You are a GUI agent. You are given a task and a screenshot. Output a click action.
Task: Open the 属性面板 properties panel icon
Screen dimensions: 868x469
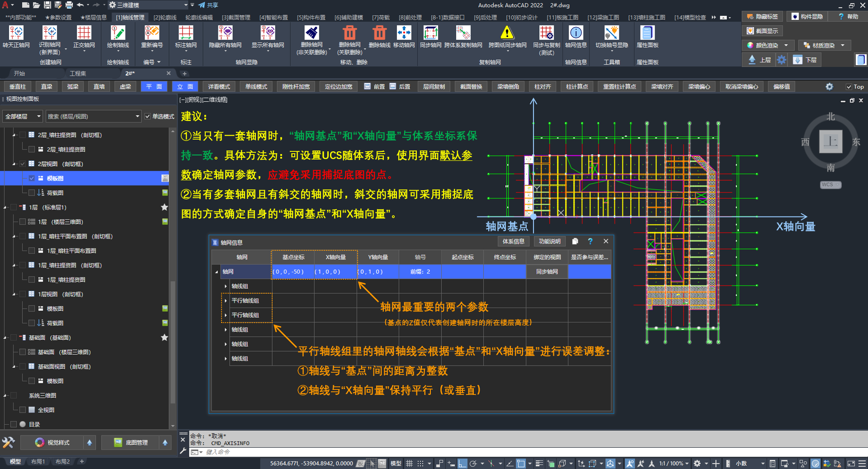point(647,33)
